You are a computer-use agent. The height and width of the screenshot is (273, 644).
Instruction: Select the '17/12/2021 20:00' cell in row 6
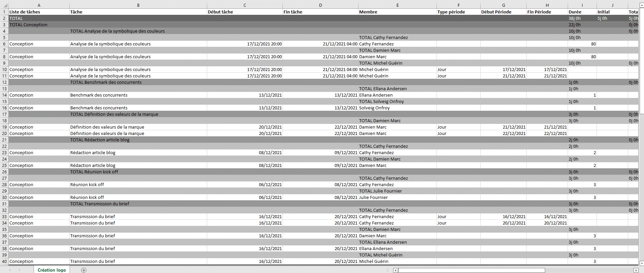coord(245,44)
